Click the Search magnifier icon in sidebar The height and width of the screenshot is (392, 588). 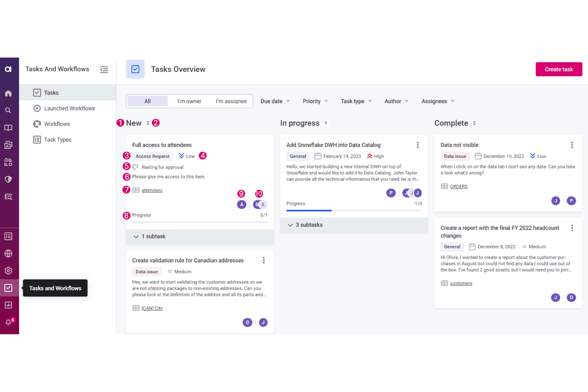click(8, 110)
